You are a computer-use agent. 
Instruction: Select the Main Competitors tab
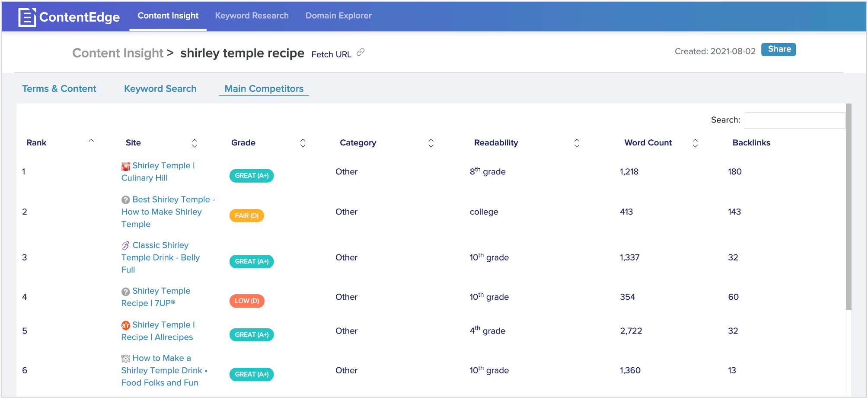point(264,89)
